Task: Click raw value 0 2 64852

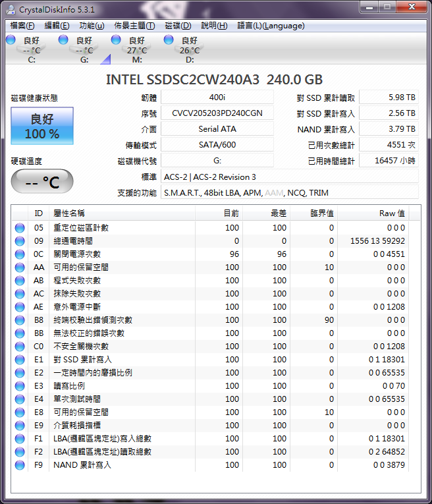Action: [x=387, y=451]
